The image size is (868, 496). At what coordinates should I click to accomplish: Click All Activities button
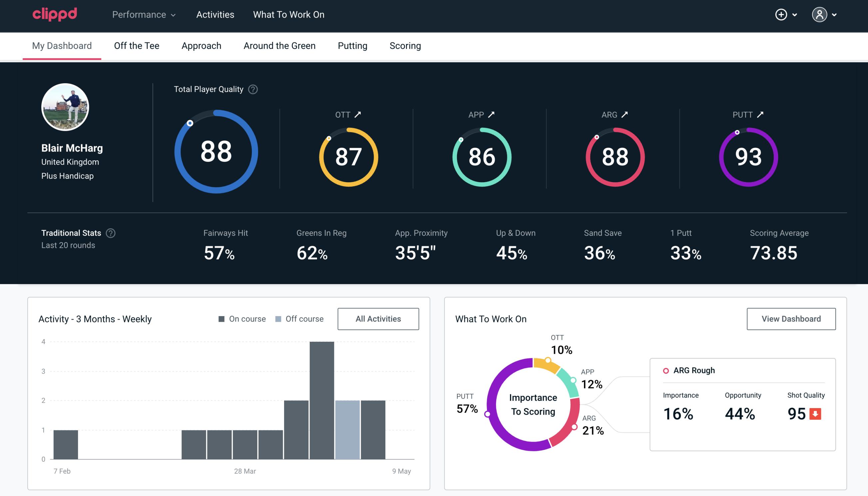[378, 318]
